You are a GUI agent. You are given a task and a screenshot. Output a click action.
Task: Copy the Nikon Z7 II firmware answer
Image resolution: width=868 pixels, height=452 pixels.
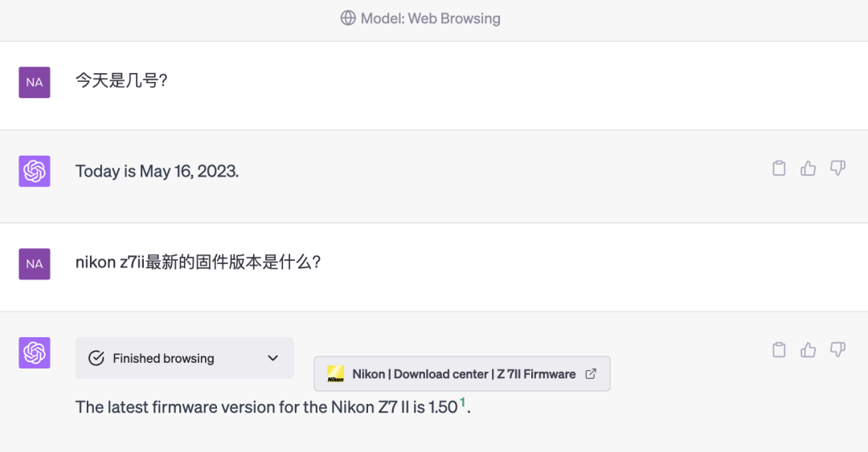point(779,349)
